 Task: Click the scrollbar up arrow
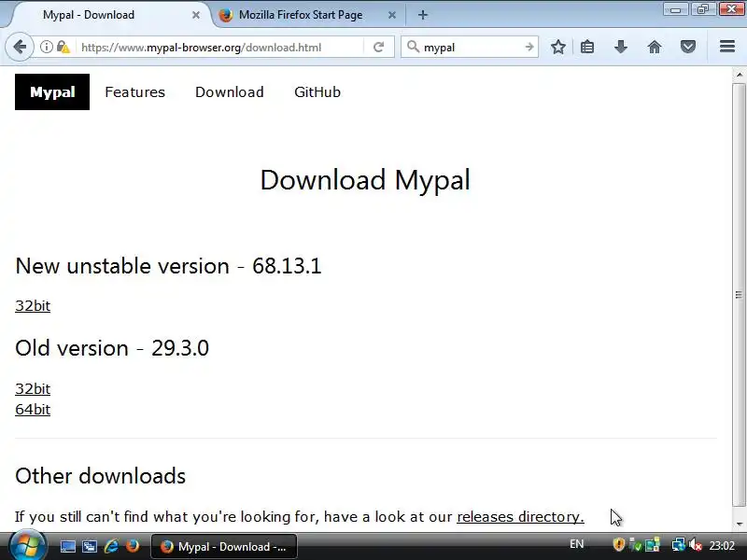(x=739, y=75)
